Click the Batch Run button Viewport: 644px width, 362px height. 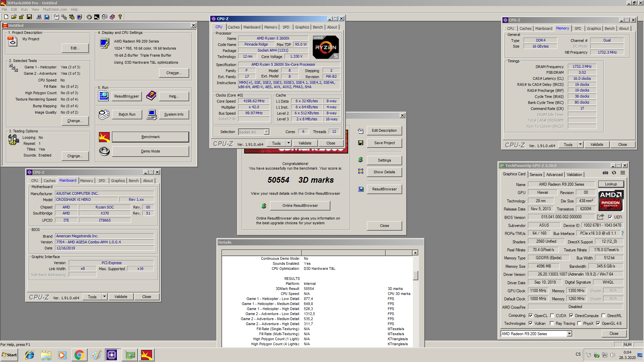tap(127, 114)
